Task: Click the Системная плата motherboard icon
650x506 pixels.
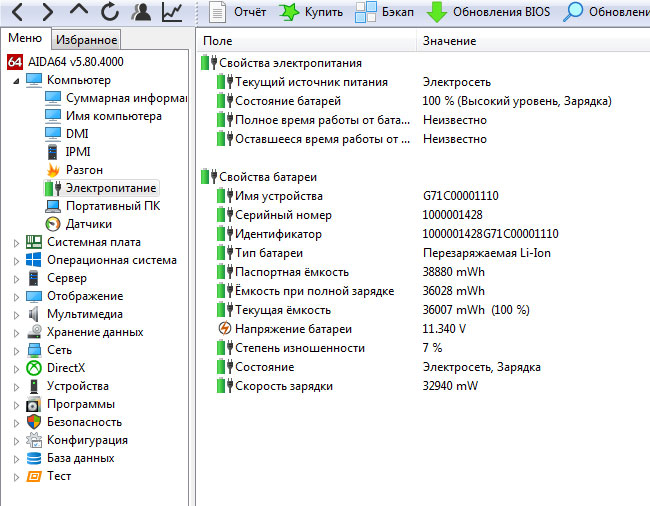Action: (x=34, y=242)
